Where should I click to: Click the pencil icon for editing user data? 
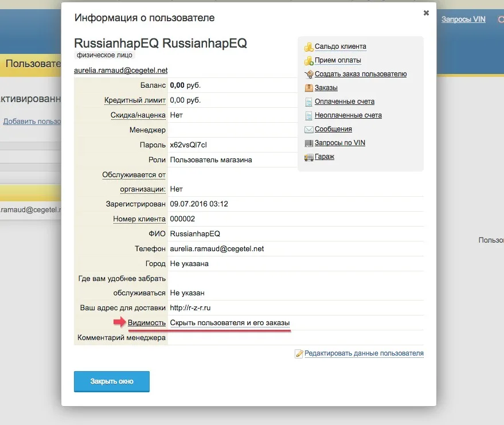point(299,354)
